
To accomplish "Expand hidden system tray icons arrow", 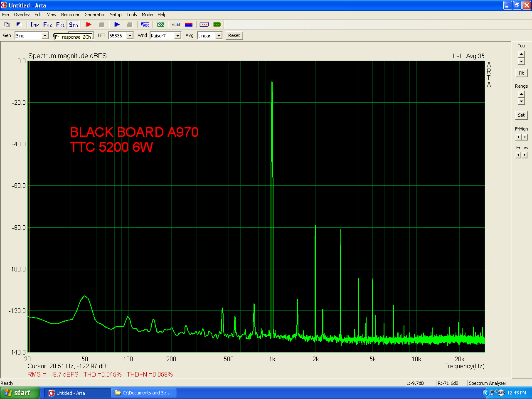I will (x=485, y=393).
